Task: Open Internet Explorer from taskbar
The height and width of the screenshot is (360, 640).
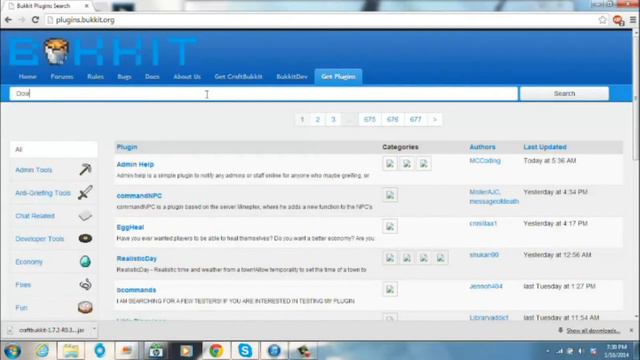Action: coord(42,350)
